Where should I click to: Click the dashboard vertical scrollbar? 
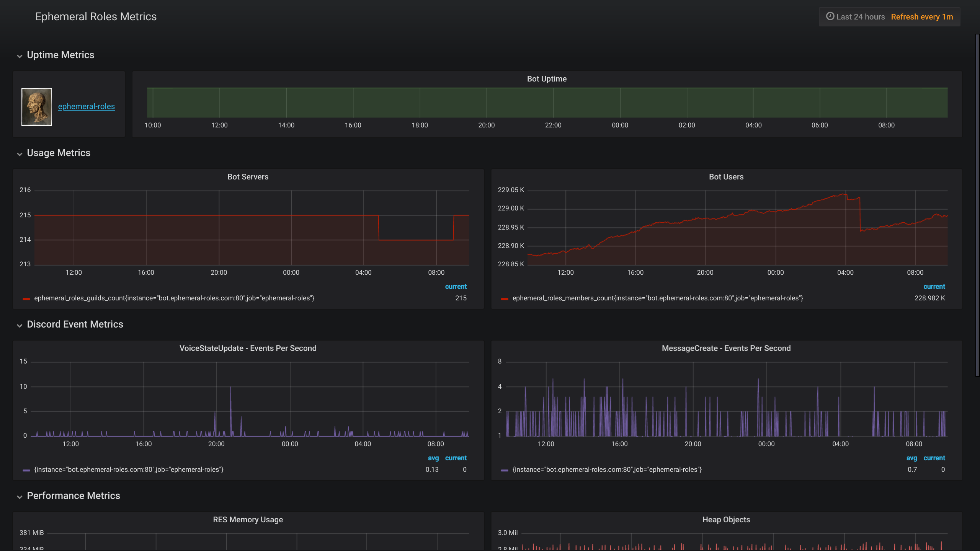click(977, 205)
